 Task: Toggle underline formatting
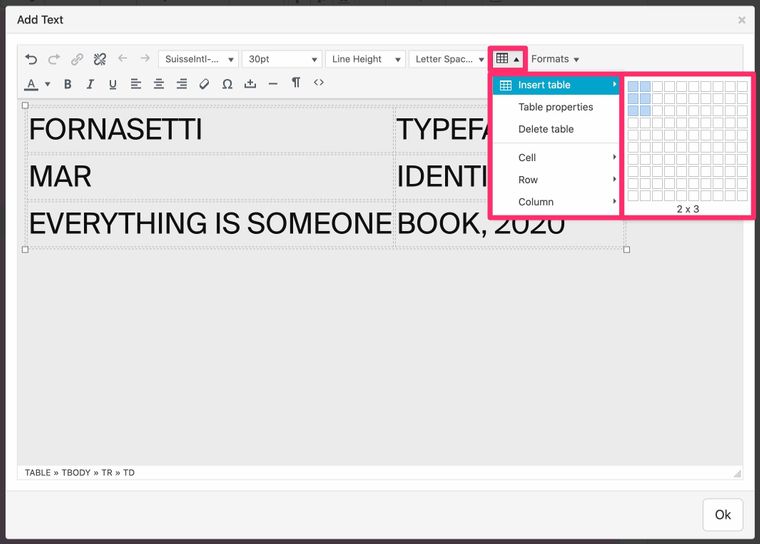tap(112, 84)
